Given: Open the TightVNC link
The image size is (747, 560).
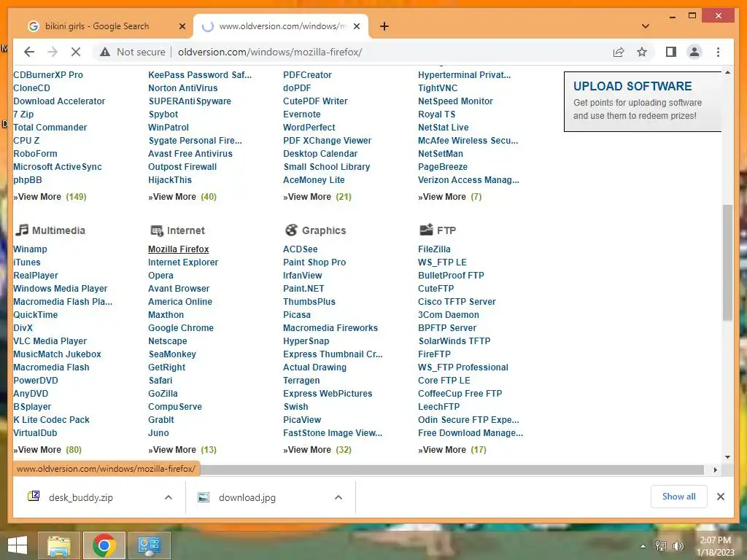Looking at the screenshot, I should (x=438, y=88).
